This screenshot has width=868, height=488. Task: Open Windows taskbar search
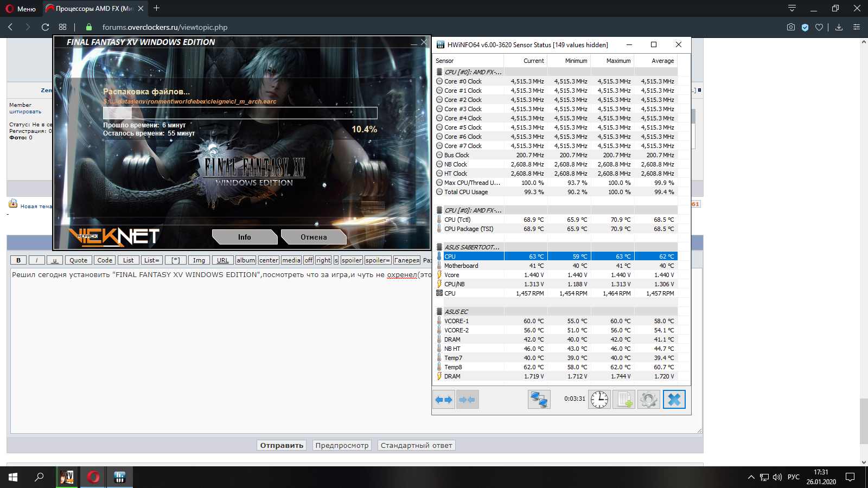click(39, 477)
